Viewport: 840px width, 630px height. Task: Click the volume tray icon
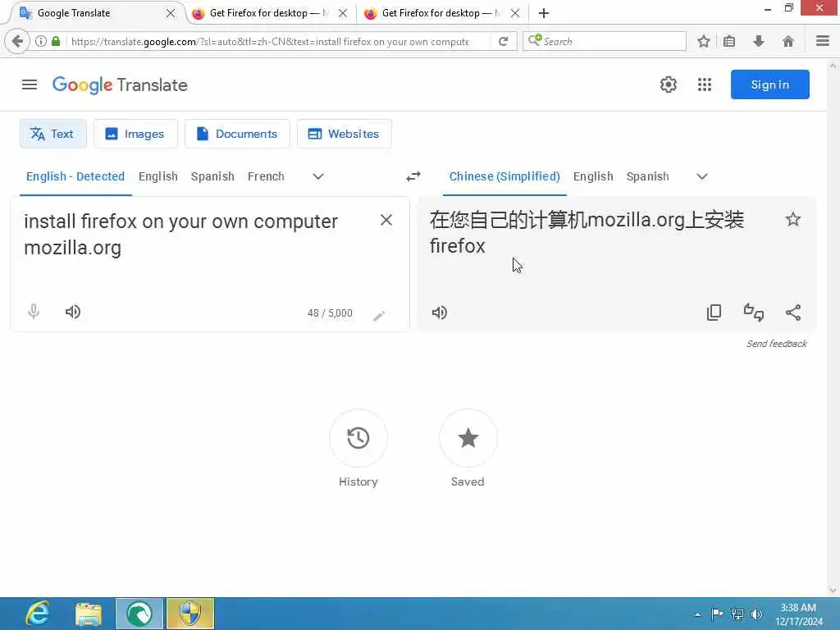coord(756,614)
